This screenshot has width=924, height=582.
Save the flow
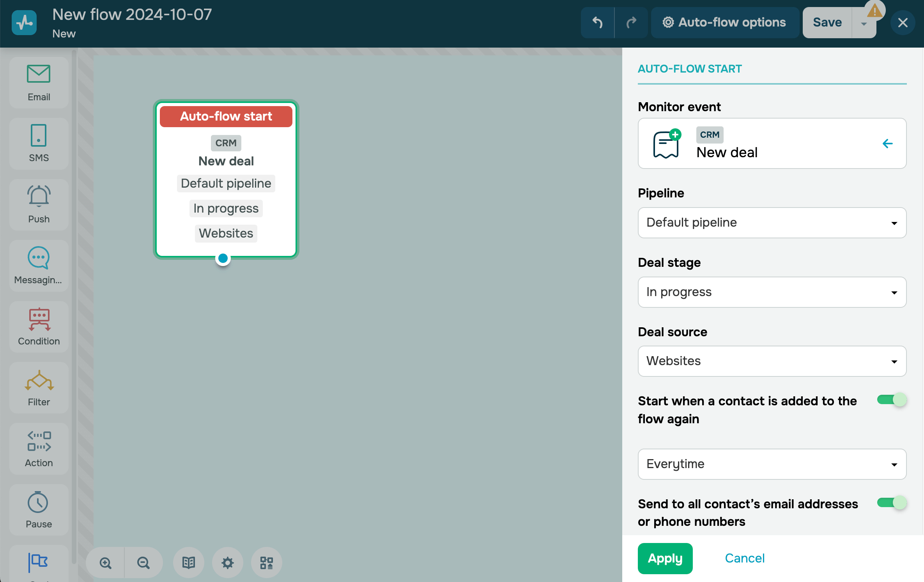click(x=827, y=23)
